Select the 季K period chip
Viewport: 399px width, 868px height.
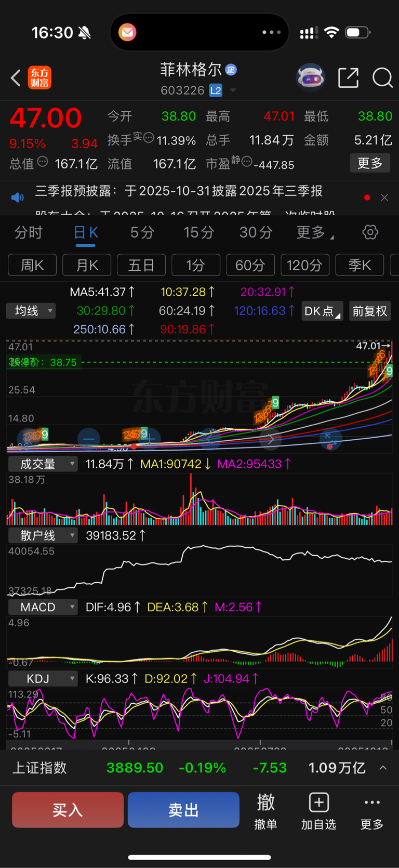point(360,265)
